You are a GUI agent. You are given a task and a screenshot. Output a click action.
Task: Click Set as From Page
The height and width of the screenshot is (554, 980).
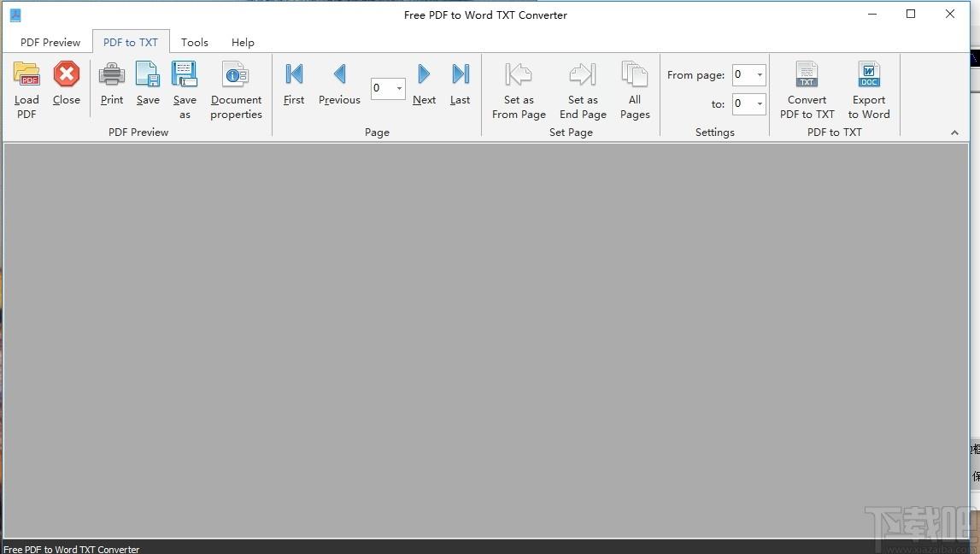point(519,90)
